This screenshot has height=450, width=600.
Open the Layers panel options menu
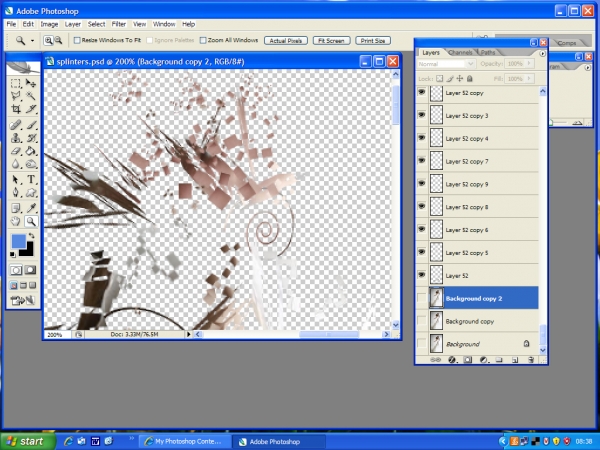[542, 54]
